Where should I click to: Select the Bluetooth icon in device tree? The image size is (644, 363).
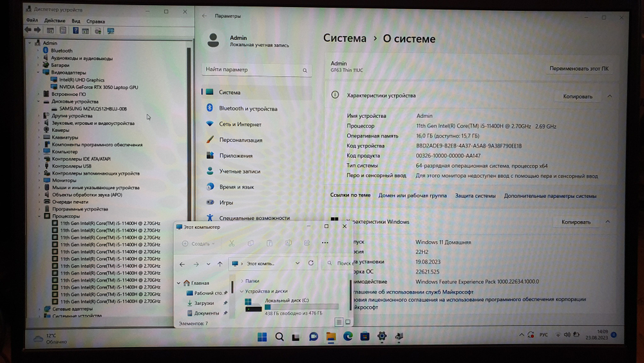point(46,50)
